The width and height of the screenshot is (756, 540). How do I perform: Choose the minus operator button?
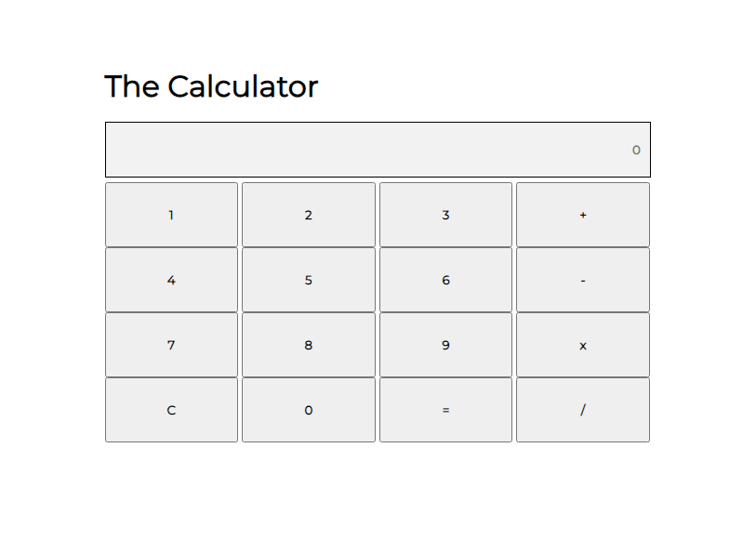(583, 280)
